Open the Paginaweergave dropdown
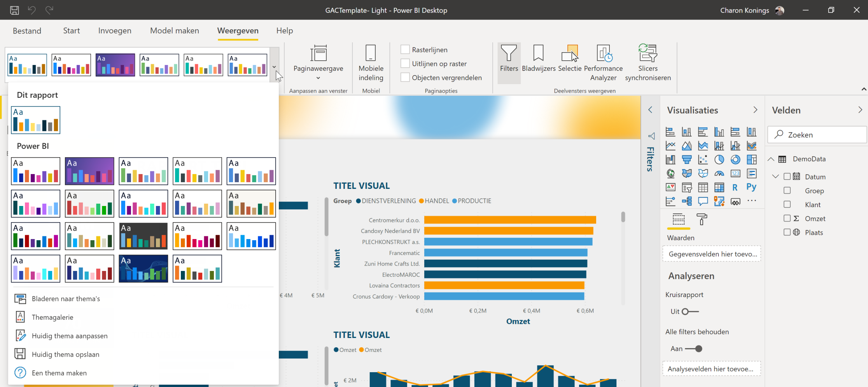Viewport: 868px width, 387px height. point(318,62)
